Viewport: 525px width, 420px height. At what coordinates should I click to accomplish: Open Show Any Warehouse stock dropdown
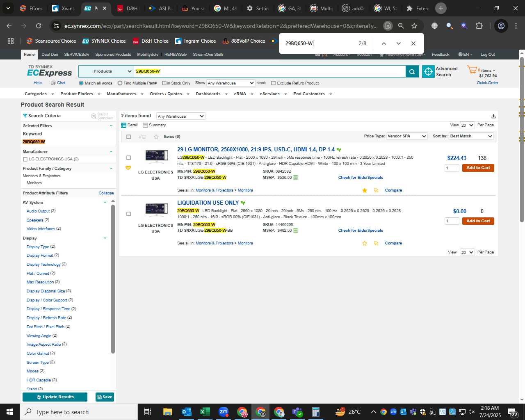pyautogui.click(x=231, y=83)
